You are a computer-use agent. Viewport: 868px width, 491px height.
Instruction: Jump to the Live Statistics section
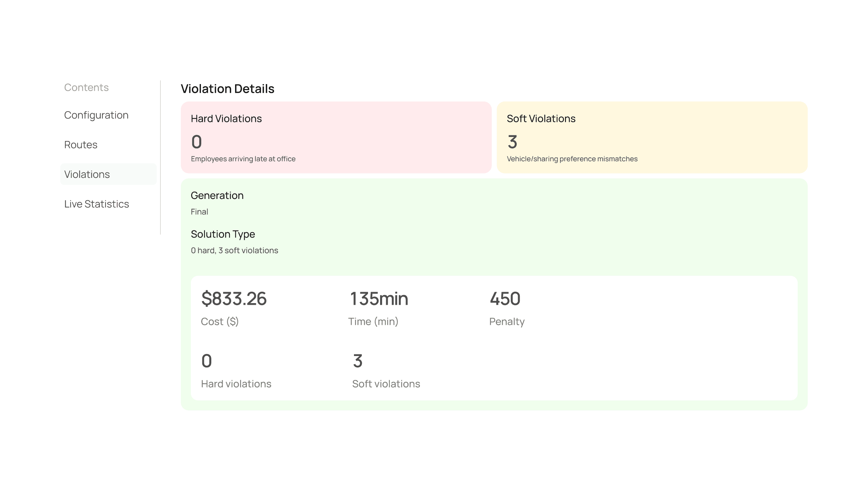(x=96, y=204)
